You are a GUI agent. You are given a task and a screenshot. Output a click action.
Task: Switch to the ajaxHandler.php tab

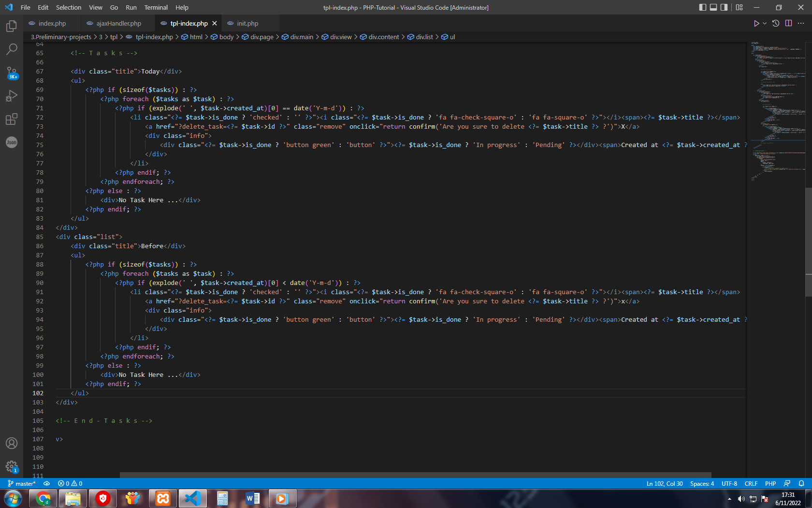point(118,23)
